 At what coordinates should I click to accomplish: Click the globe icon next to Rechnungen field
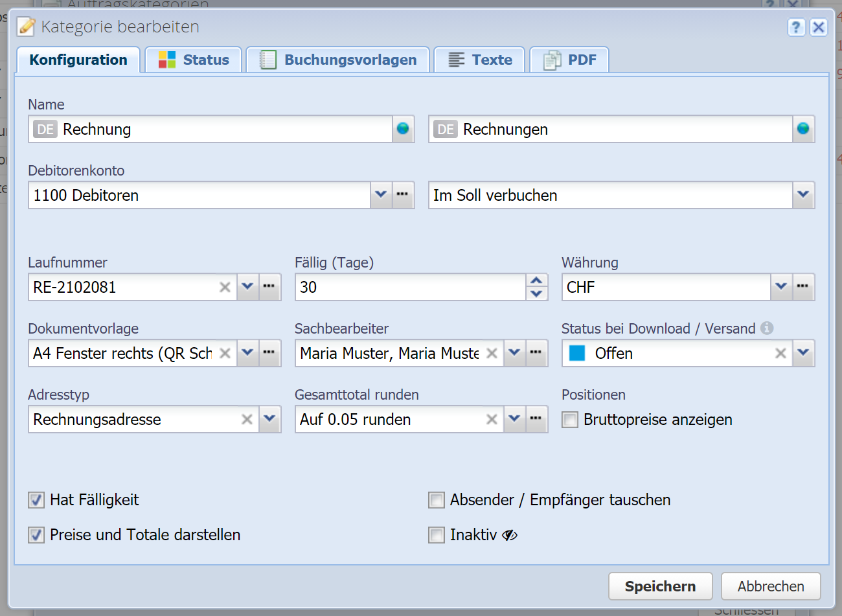[x=803, y=129]
